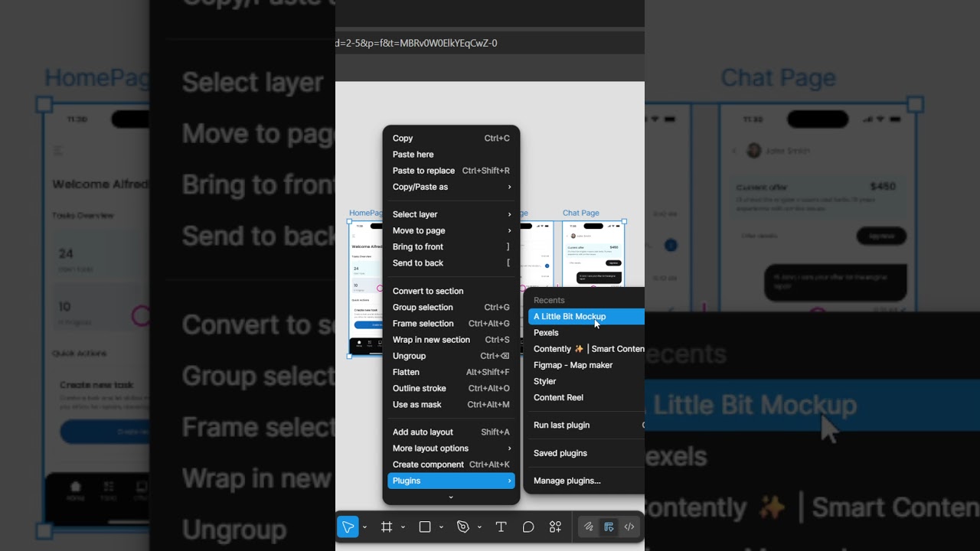Select the HomePage frame label on canvas
Image resolution: width=980 pixels, height=551 pixels.
pos(366,214)
